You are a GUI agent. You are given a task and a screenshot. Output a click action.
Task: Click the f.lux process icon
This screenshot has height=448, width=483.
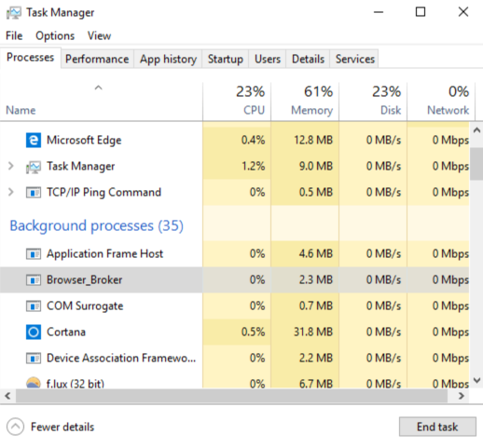tap(34, 383)
